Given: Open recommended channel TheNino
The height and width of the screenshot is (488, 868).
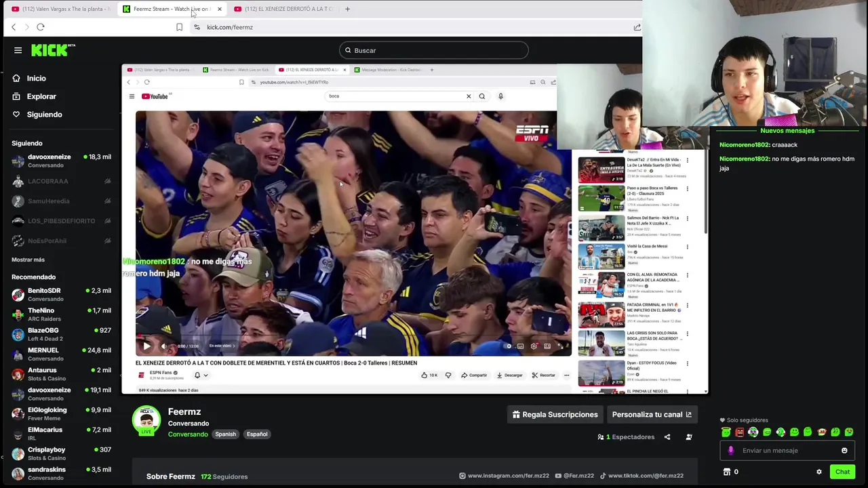Looking at the screenshot, I should (61, 314).
